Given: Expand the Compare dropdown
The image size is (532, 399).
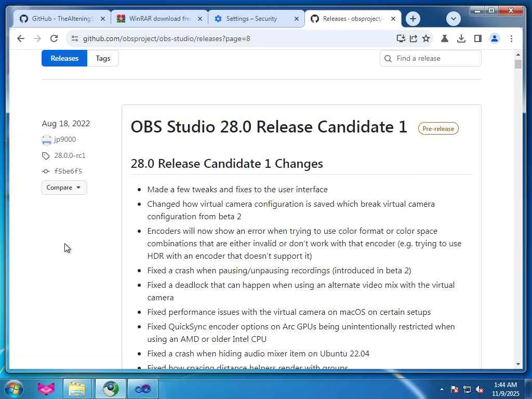Looking at the screenshot, I should click(64, 188).
